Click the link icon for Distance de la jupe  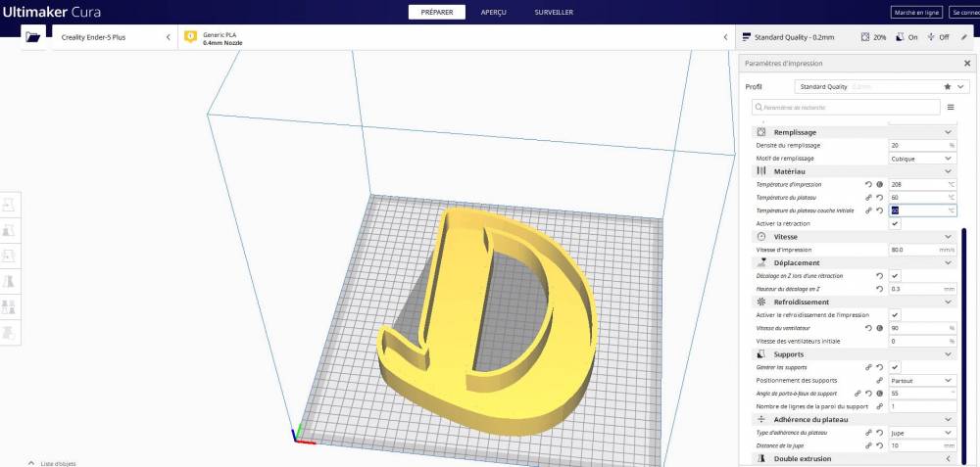(x=868, y=445)
